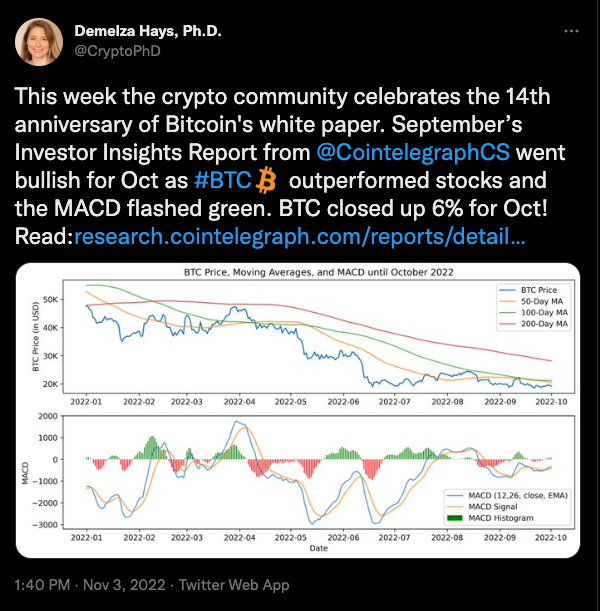Click the green MACD Histogram legend swatch
Image resolution: width=600 pixels, height=611 pixels.
tap(454, 518)
